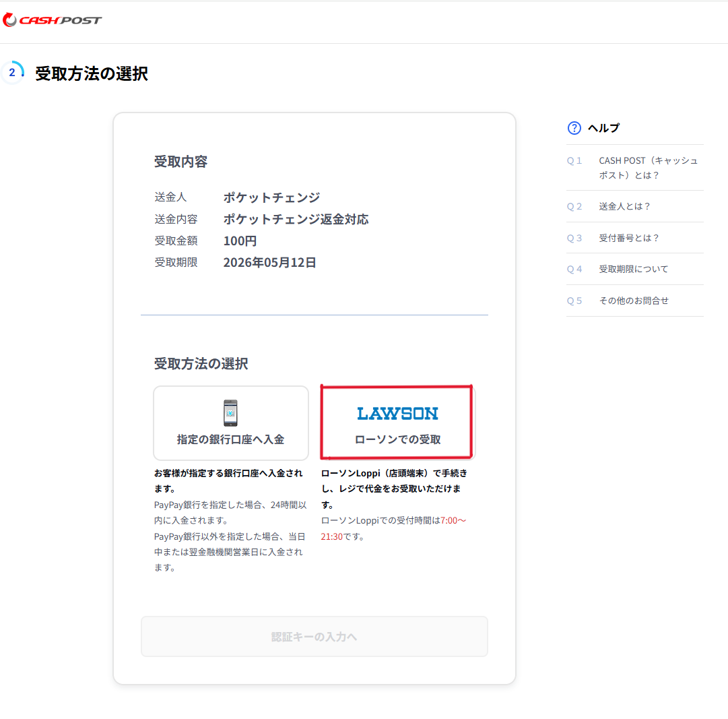Open Q1 CASH POST（キャッシュポスト）とは？

pos(634,168)
